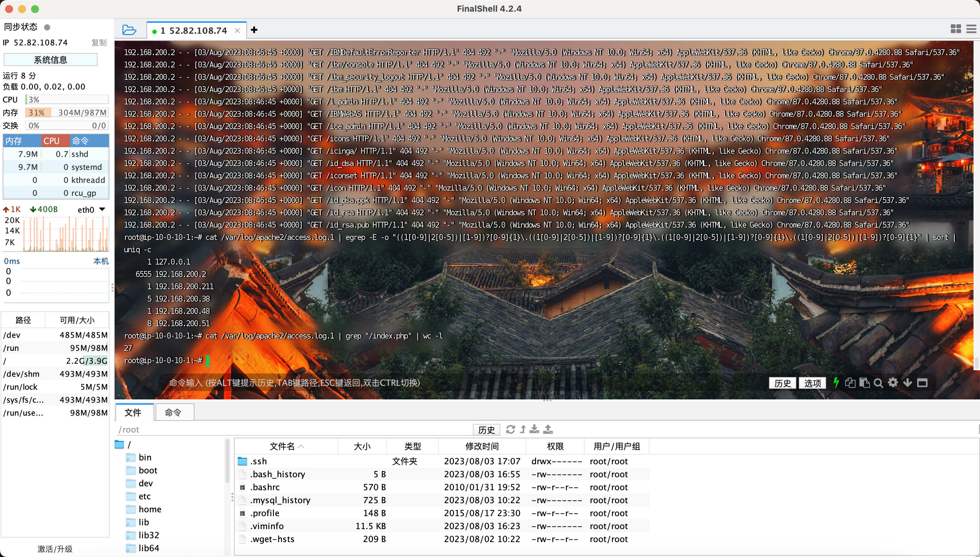This screenshot has height=557, width=980.
Task: Click the green lightning quick command icon
Action: click(836, 383)
